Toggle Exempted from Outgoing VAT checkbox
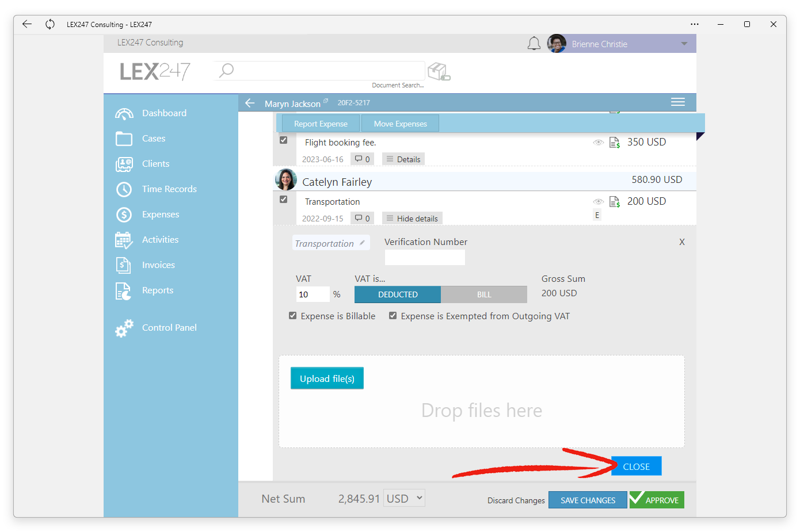Screen dimensions: 800x532 [x=393, y=316]
